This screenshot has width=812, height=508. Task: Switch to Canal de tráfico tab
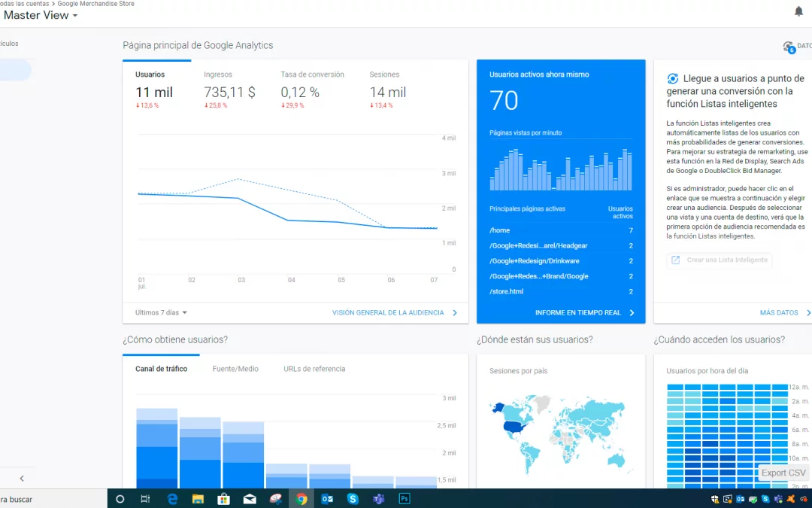[161, 369]
